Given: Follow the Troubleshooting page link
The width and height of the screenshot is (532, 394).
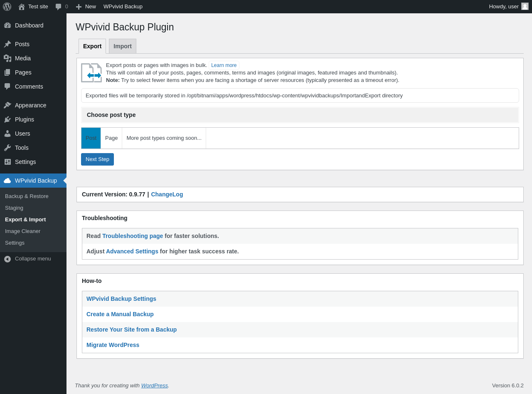Looking at the screenshot, I should click(x=133, y=236).
